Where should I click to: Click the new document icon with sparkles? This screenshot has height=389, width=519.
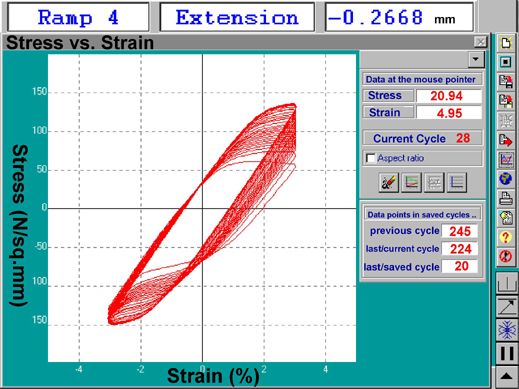click(506, 43)
